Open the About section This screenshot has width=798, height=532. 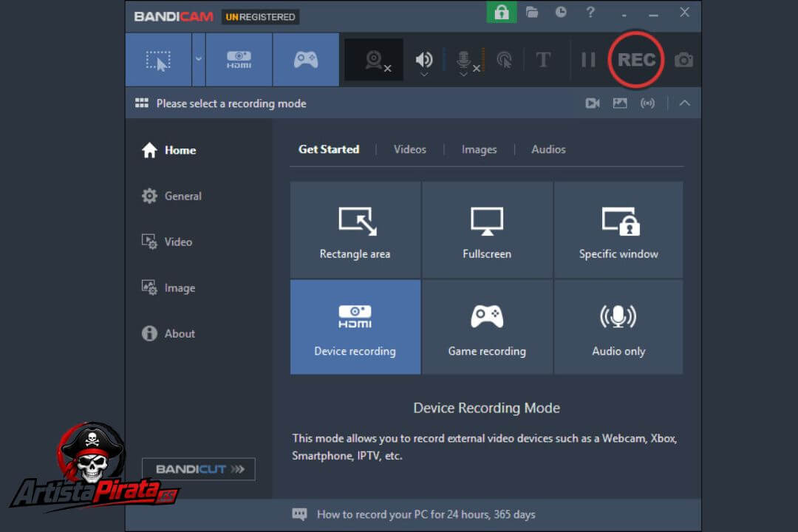point(168,333)
